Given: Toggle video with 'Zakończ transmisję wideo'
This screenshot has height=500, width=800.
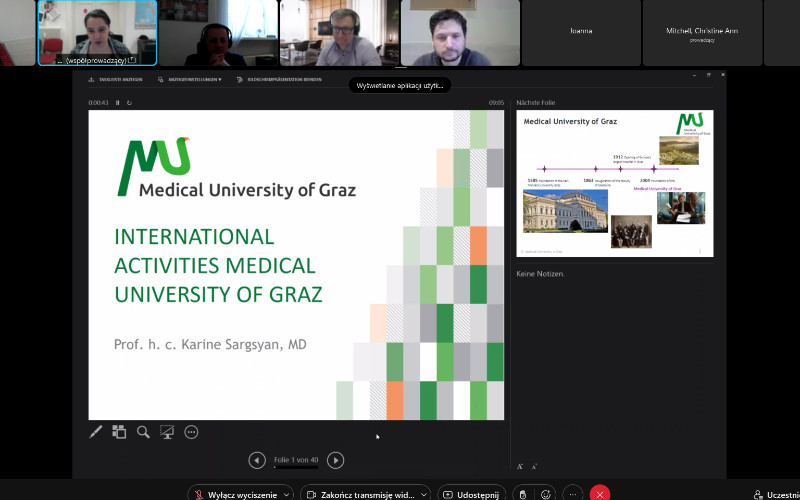Looking at the screenshot, I should click(360, 494).
